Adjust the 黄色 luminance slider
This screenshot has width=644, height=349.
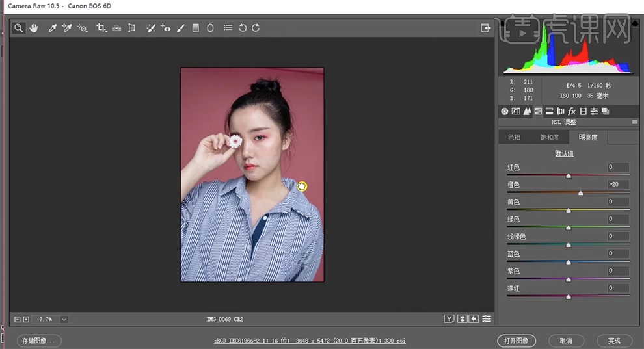click(x=569, y=210)
